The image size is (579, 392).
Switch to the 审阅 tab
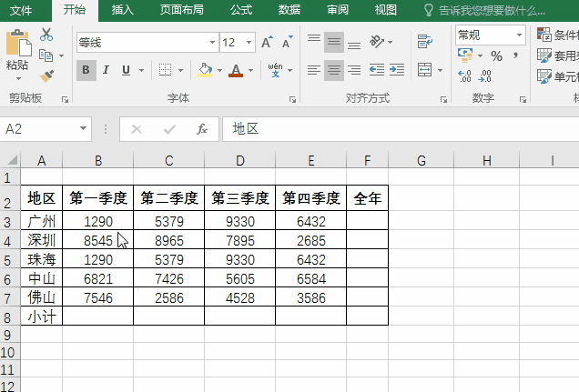click(x=338, y=10)
